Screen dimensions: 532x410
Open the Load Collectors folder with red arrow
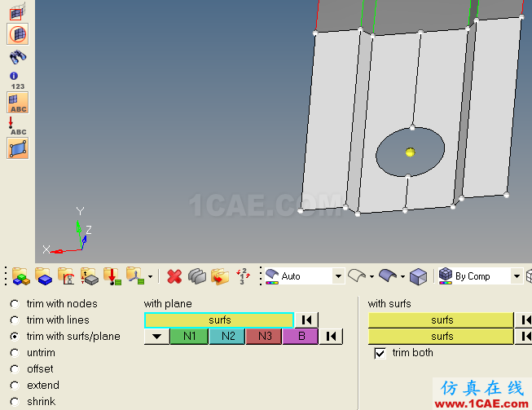112,276
